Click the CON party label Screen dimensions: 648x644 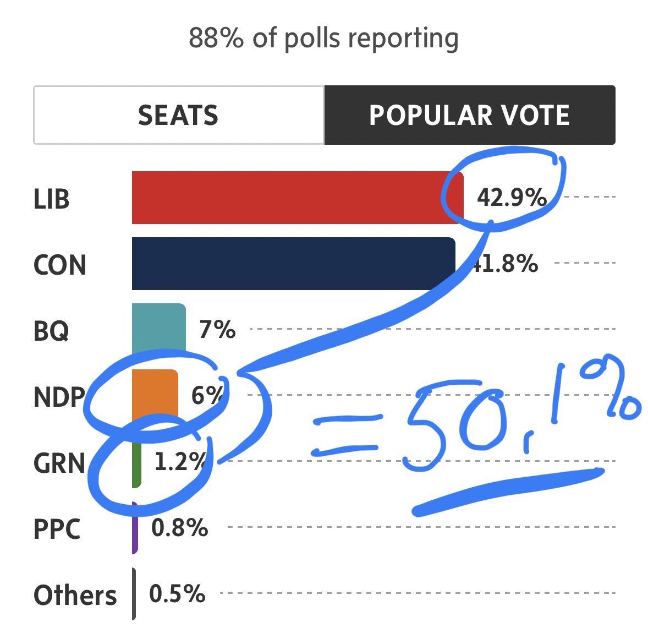pos(60,265)
